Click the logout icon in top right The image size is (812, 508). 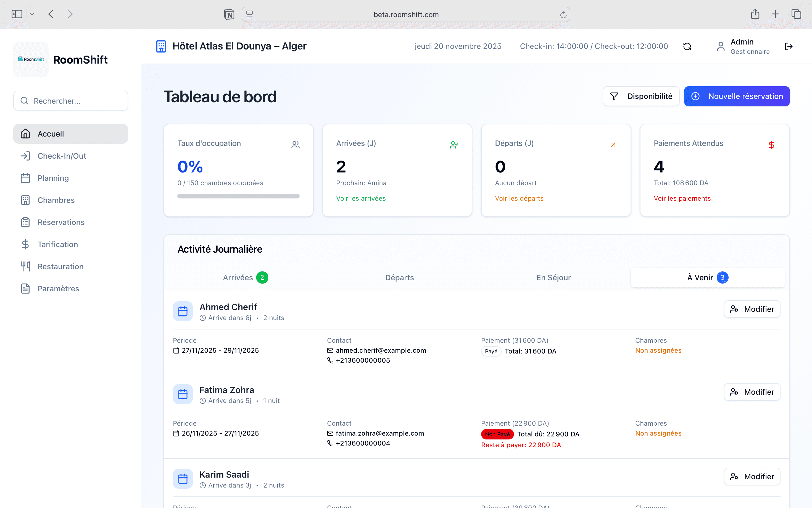(x=789, y=46)
